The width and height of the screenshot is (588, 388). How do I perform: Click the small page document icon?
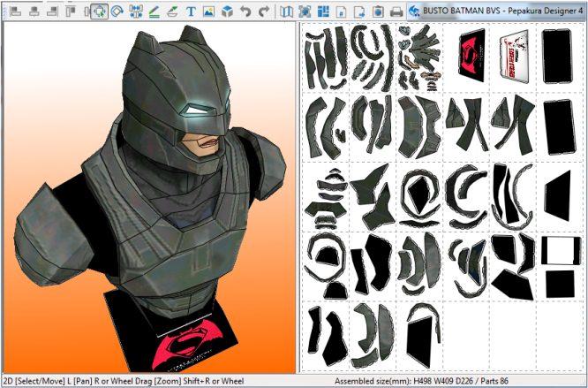341,11
